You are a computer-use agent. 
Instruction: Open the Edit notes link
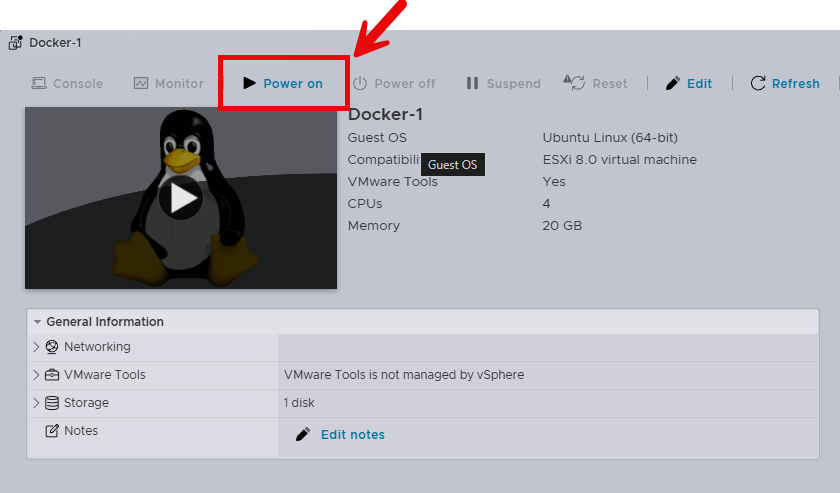tap(352, 435)
